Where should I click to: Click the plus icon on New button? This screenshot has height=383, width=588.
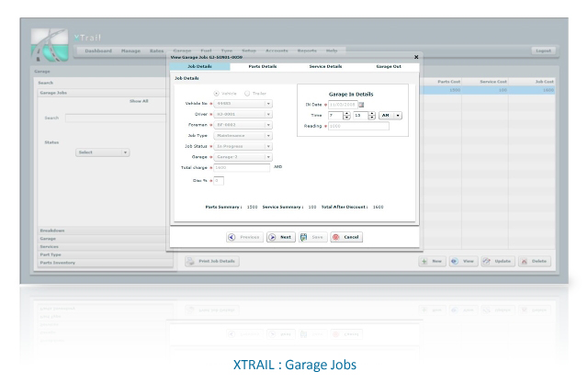(x=424, y=261)
